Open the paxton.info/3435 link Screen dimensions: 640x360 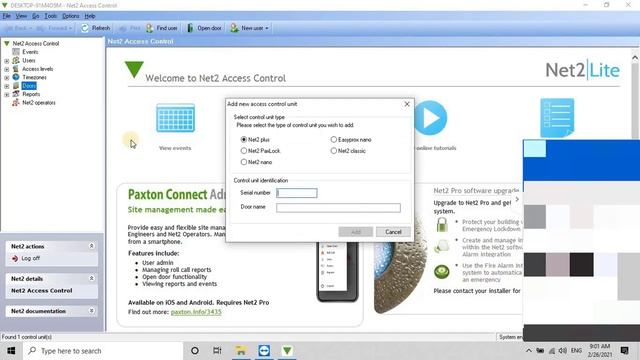tap(196, 312)
